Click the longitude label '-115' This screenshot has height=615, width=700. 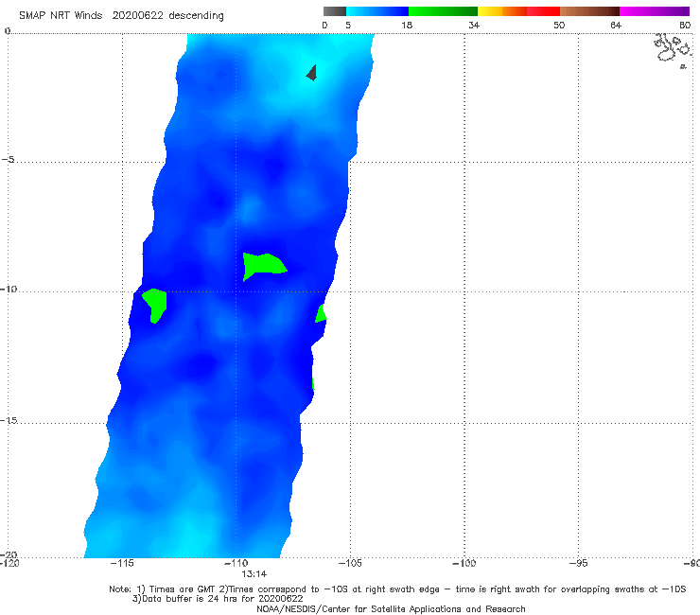tap(122, 563)
